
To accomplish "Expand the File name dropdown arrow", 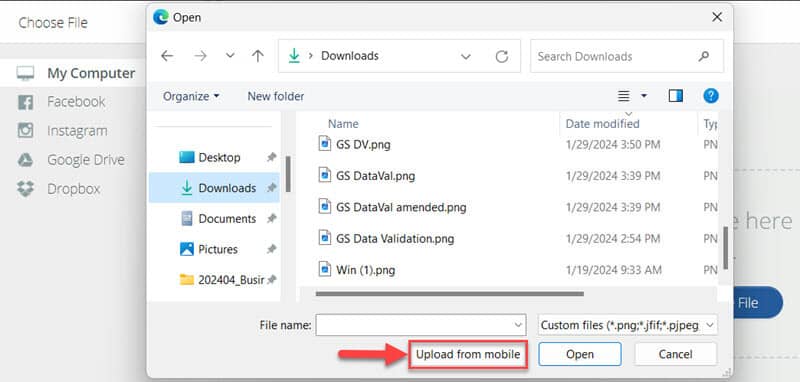I will point(518,325).
